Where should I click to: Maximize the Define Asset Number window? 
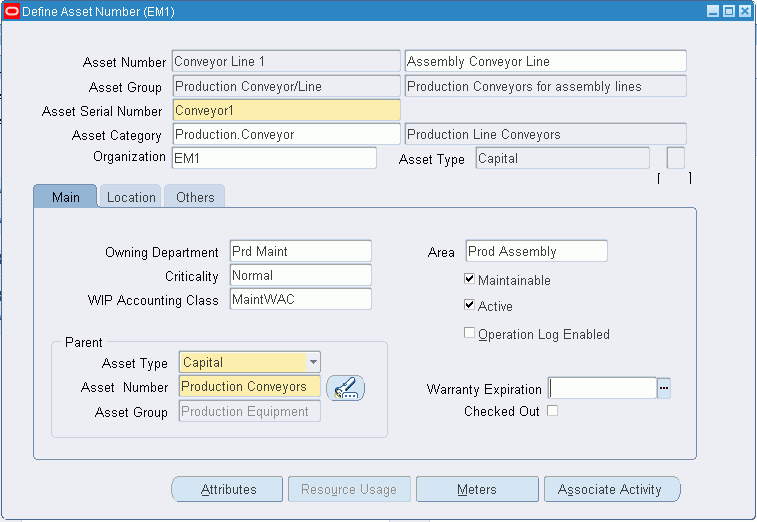coord(729,11)
